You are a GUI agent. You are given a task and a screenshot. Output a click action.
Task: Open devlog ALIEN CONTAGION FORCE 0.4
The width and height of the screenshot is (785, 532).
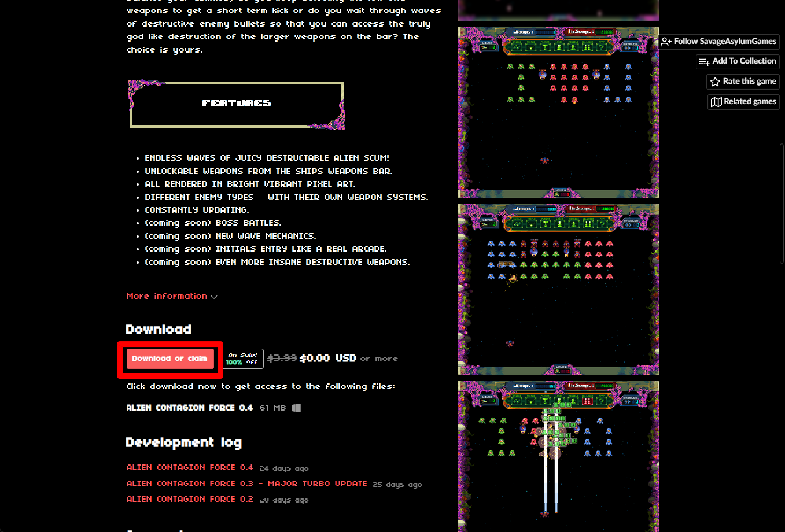[x=190, y=467]
